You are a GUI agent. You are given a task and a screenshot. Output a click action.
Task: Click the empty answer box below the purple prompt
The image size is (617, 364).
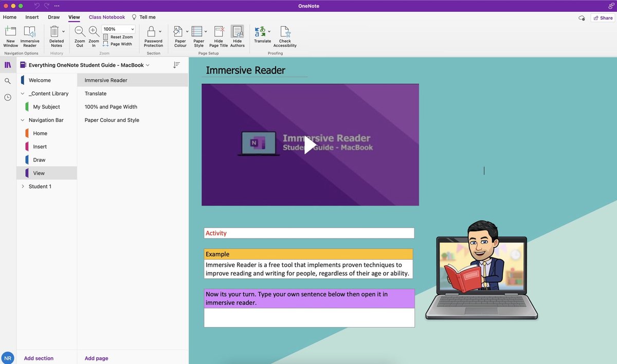pyautogui.click(x=309, y=317)
